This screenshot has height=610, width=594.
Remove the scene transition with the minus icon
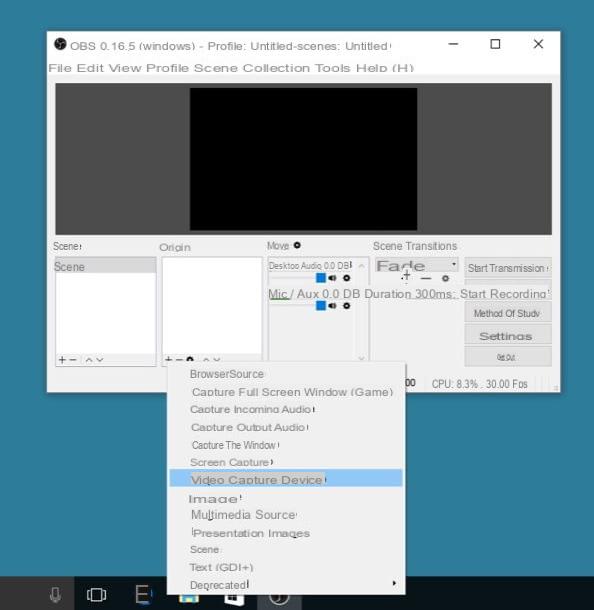tap(426, 279)
